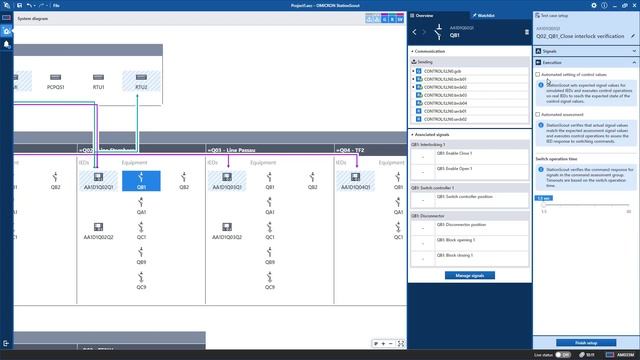Enable Automated setting of control values

(538, 75)
